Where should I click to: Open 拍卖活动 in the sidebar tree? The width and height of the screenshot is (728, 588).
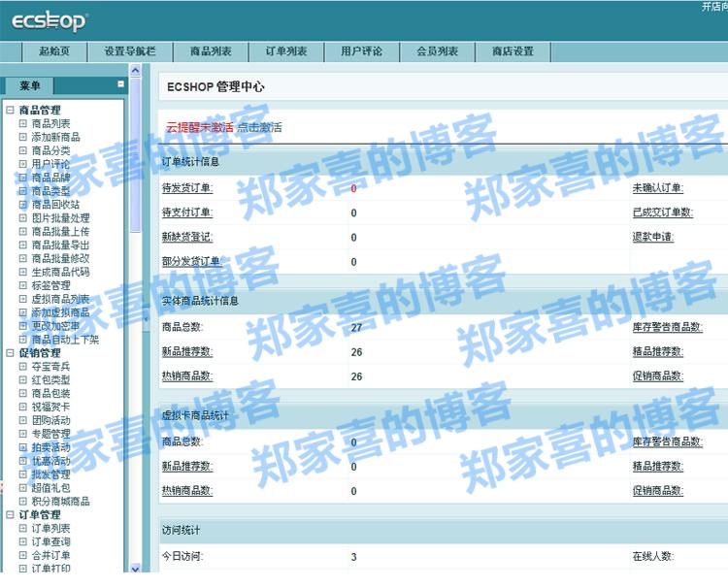coord(51,447)
